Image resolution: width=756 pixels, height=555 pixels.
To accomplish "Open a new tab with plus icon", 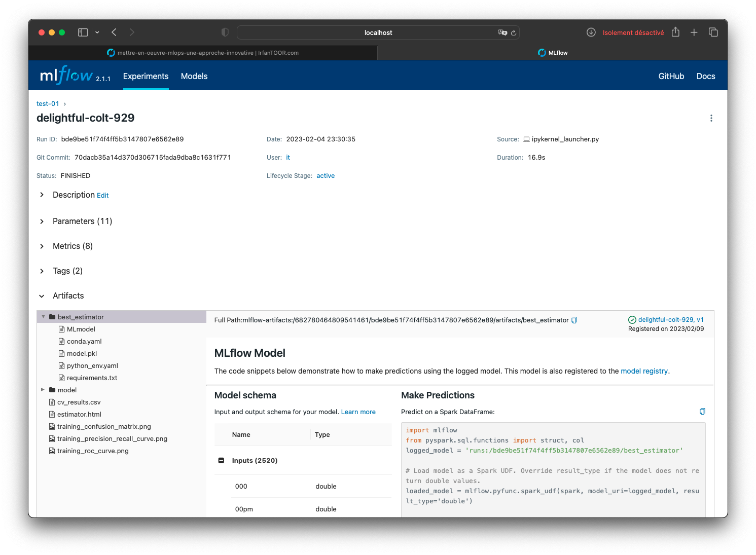I will point(694,32).
